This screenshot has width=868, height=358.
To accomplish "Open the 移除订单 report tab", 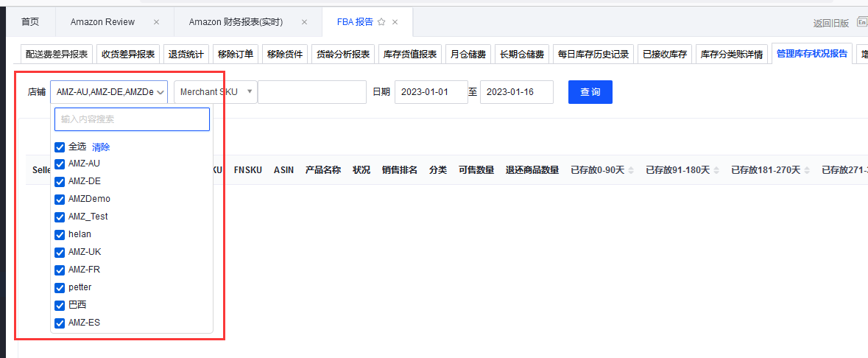I will coord(236,55).
